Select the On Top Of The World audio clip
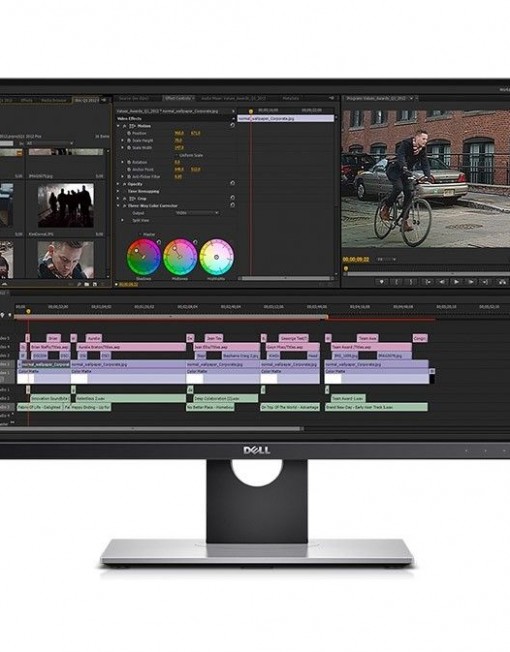Image resolution: width=510 pixels, height=652 pixels. click(x=290, y=407)
